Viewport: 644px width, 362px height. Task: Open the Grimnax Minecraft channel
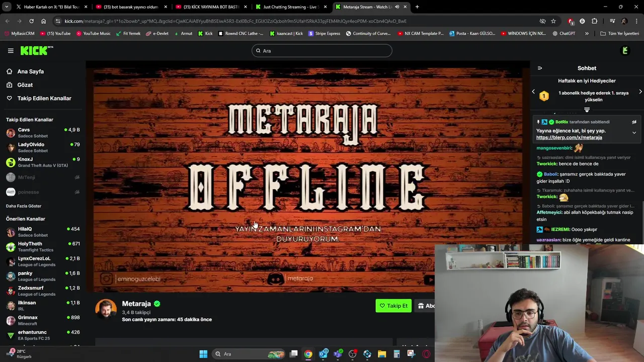pos(43,320)
